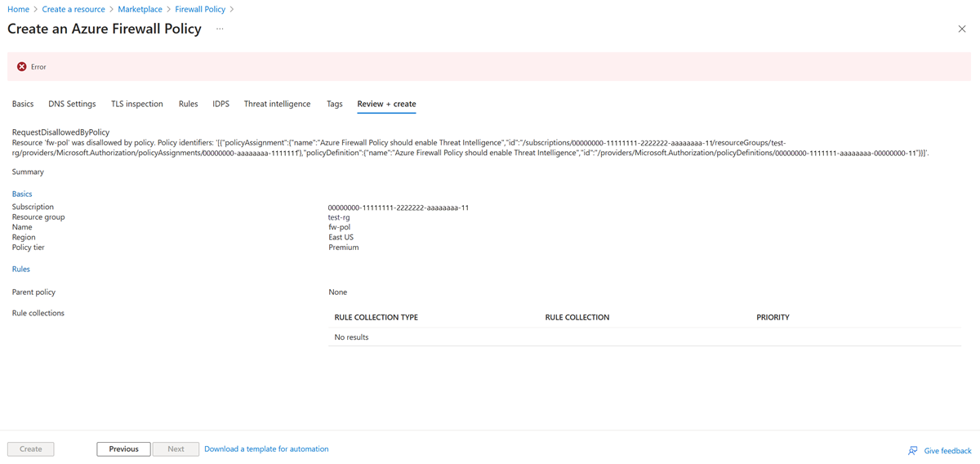
Task: Click the Rule collections label
Action: pyautogui.click(x=38, y=313)
